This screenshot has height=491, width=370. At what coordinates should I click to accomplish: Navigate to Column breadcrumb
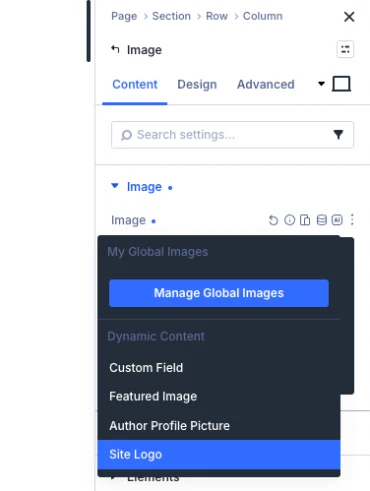(x=263, y=16)
